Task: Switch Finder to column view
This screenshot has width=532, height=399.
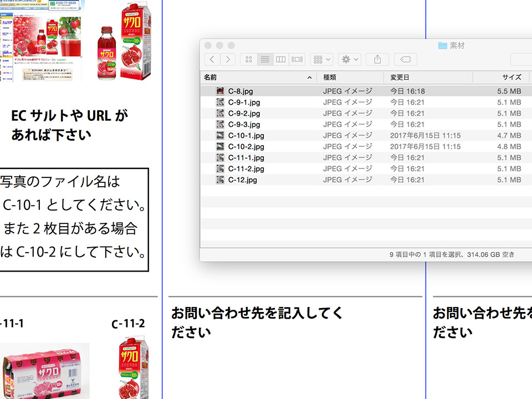Action: coord(280,59)
